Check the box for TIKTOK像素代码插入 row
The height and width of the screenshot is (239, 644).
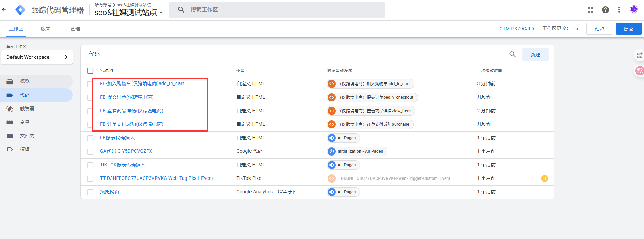pyautogui.click(x=90, y=165)
